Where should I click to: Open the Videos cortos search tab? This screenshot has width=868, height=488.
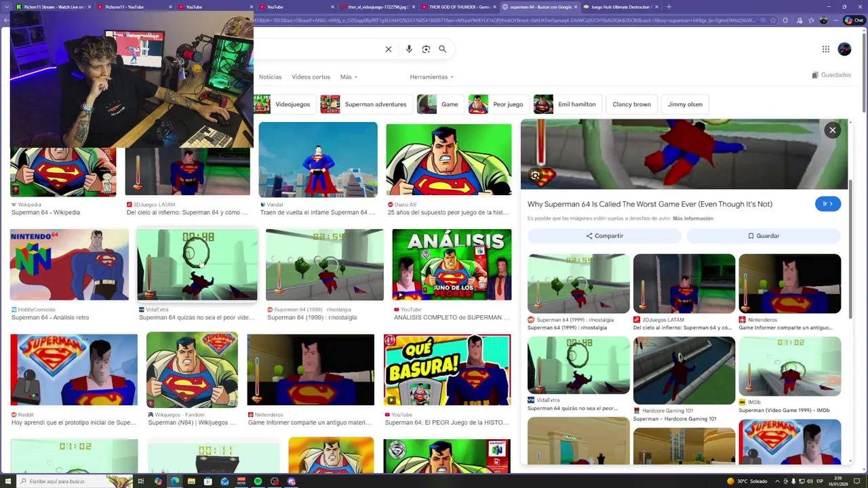click(311, 77)
